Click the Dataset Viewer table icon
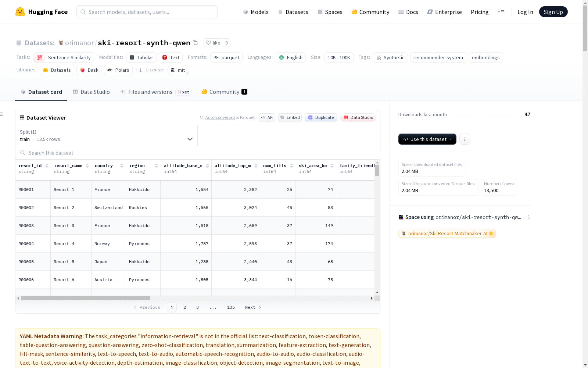This screenshot has width=588, height=368. click(x=22, y=117)
